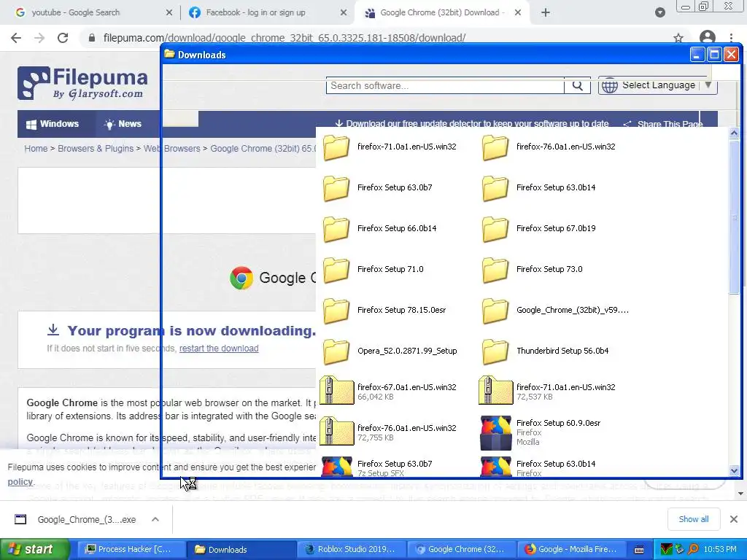Open the firefox-71.0a1.en-US.win32 folder icon
Screen dimensions: 747x560
(336, 147)
